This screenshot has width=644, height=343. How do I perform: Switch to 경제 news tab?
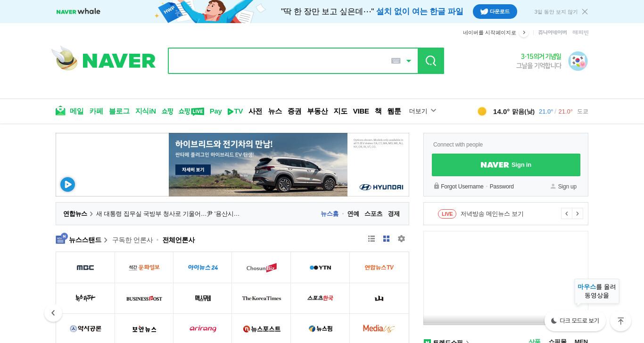point(394,214)
